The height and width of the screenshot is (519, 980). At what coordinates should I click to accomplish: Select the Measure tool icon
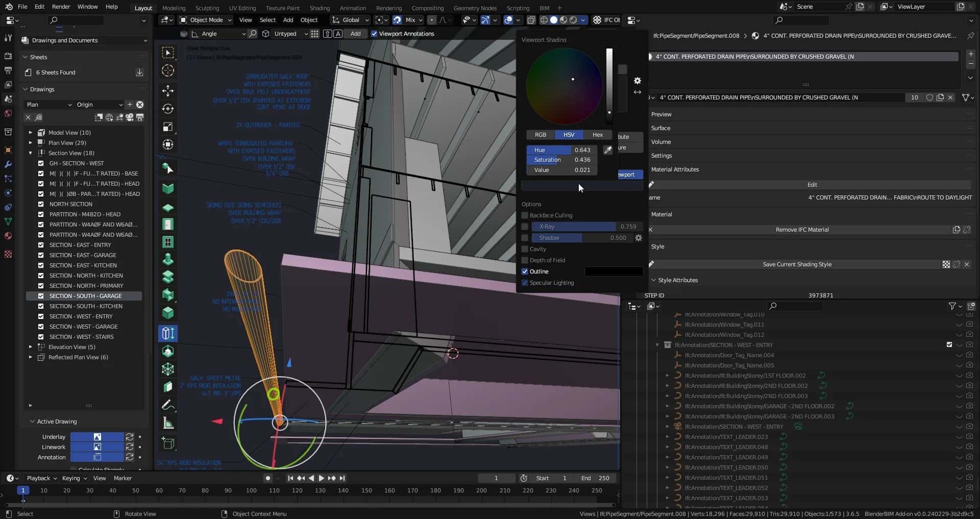click(x=168, y=423)
